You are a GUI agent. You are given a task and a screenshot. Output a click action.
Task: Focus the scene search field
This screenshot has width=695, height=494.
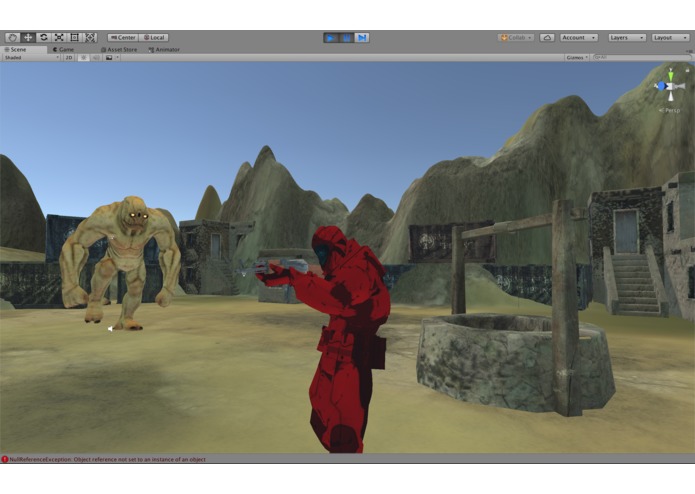641,58
